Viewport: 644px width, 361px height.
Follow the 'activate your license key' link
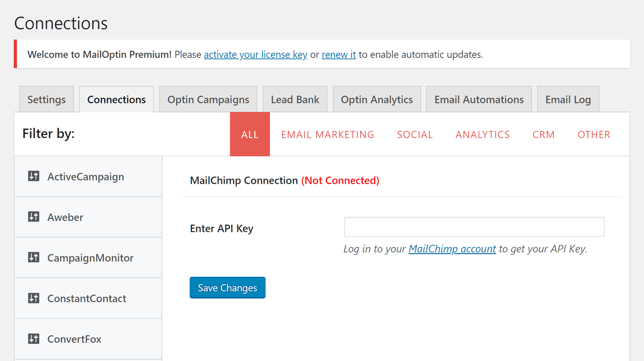(256, 54)
